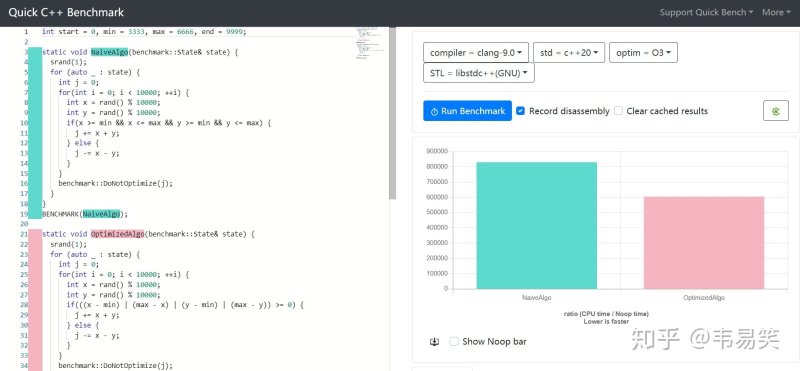Click the green Compiler Explorer icon button
Image resolution: width=800 pixels, height=371 pixels.
click(x=776, y=111)
